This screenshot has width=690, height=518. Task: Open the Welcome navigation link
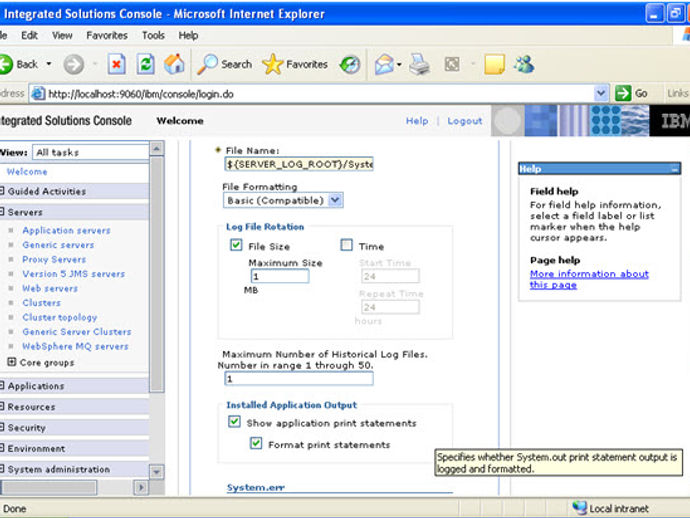coord(27,172)
